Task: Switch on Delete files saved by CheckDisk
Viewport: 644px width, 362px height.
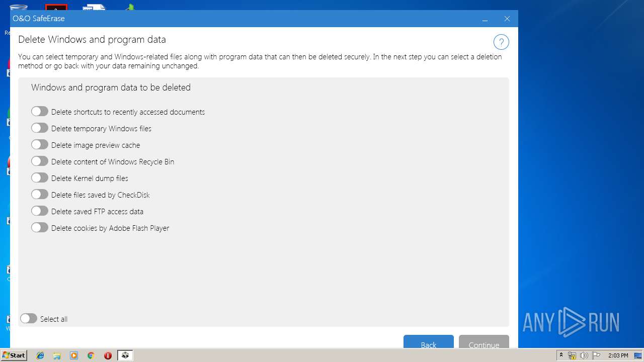Action: 40,195
